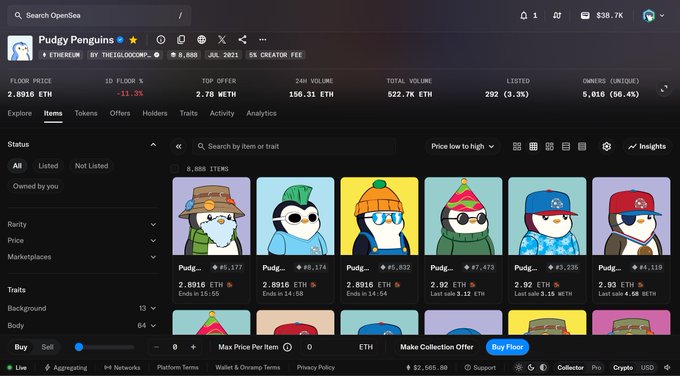Image resolution: width=680 pixels, height=376 pixels.
Task: Open the Analytics tab
Action: click(x=262, y=113)
